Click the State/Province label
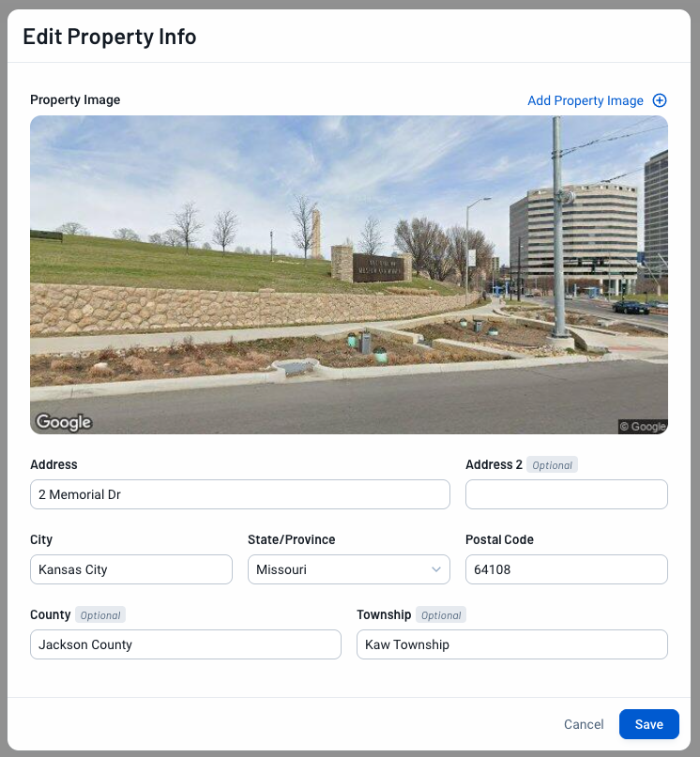 291,539
